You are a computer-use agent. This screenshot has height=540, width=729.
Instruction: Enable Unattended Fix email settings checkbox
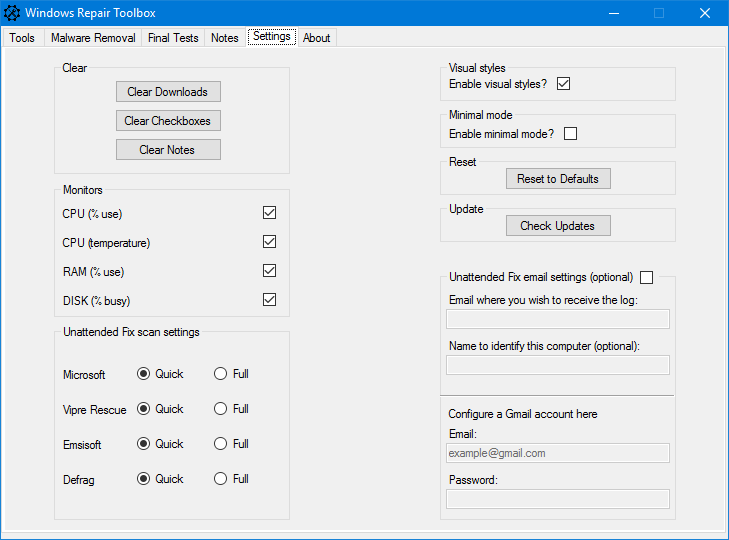pos(647,278)
